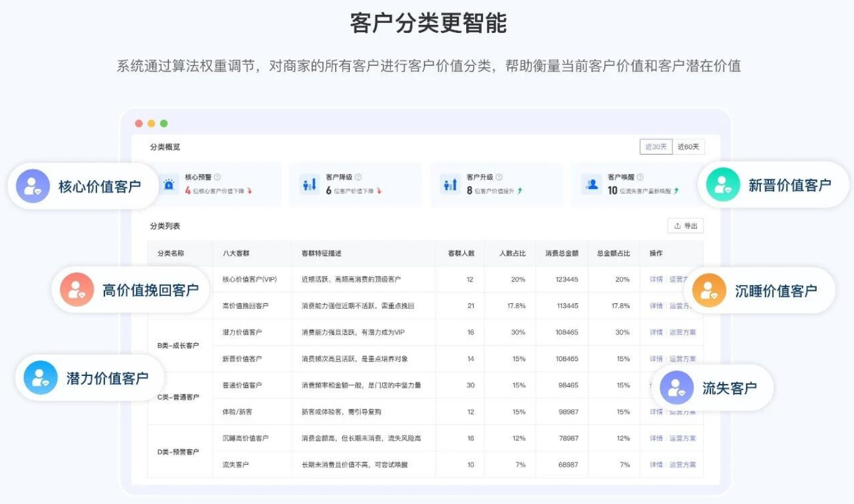The width and height of the screenshot is (854, 504).
Task: Click the 消费总金额 column header
Action: point(561,254)
